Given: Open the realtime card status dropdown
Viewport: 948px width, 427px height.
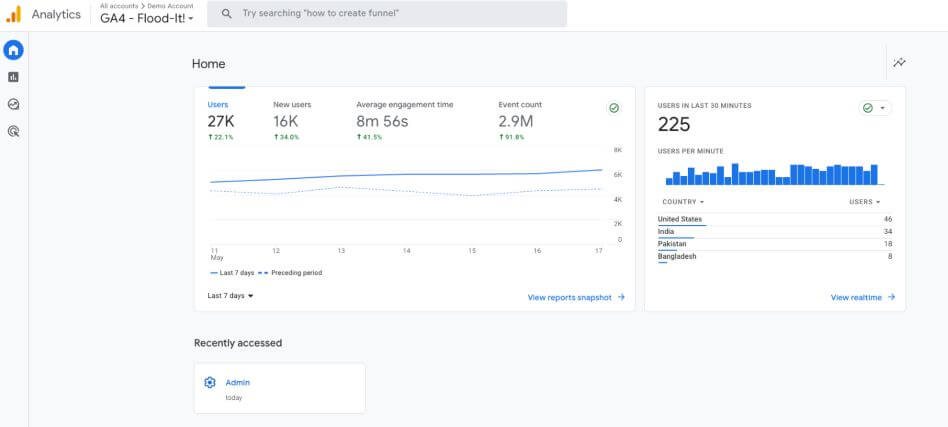Looking at the screenshot, I should (875, 108).
